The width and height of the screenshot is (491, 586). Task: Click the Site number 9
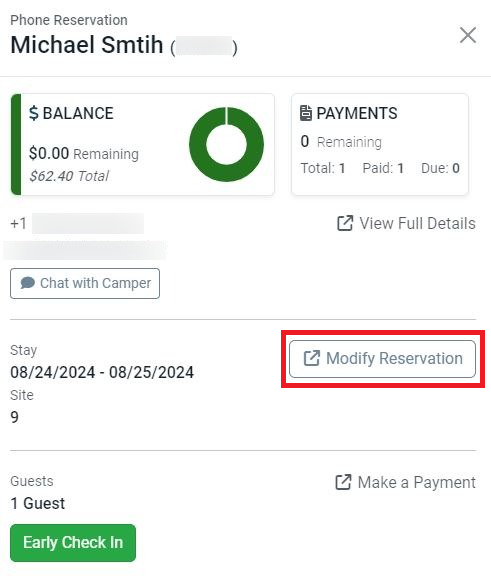coord(15,417)
